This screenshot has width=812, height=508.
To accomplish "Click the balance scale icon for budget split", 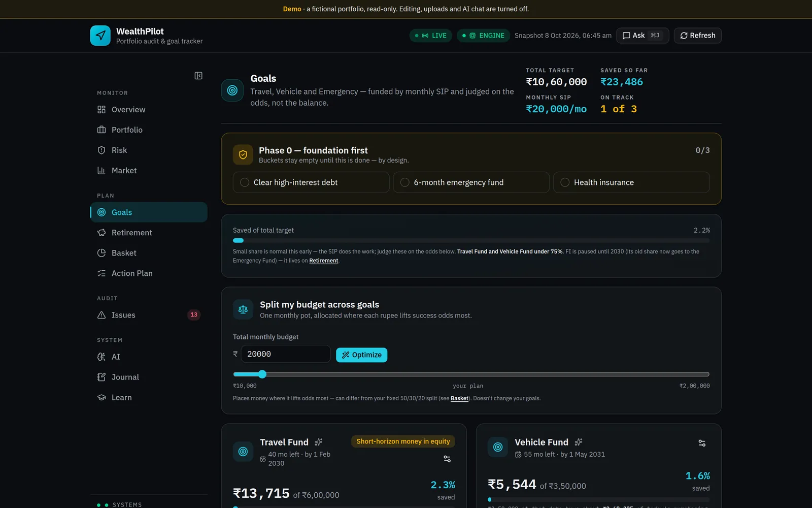I will coord(243,309).
